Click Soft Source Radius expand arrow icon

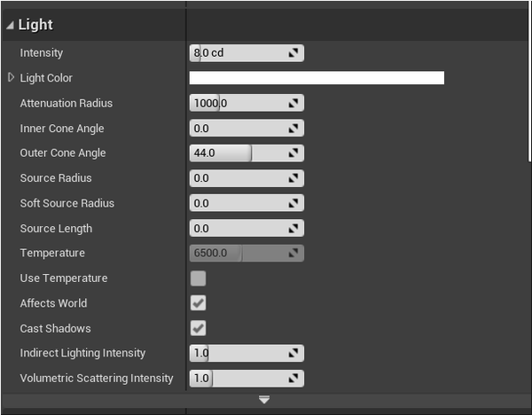point(293,203)
